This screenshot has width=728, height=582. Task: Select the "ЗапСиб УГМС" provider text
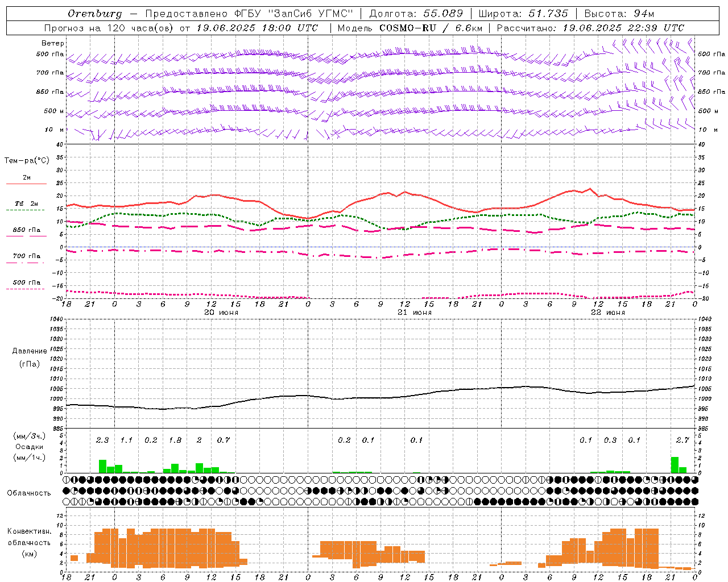(311, 14)
